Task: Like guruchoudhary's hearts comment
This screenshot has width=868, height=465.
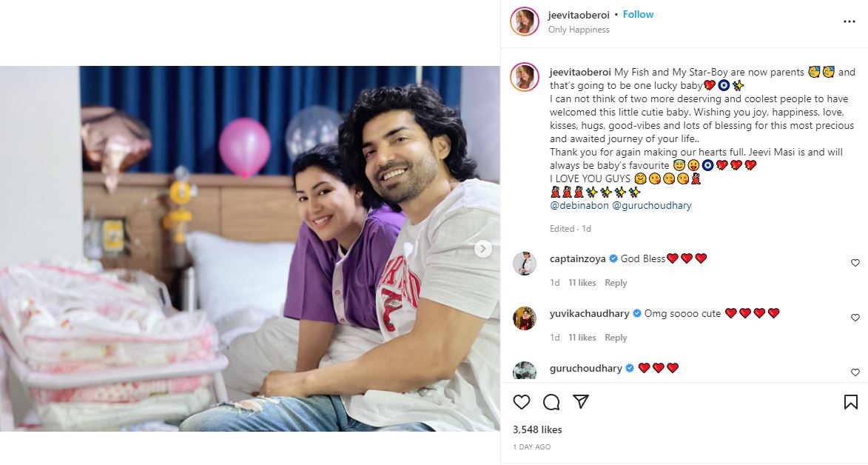Action: coord(855,372)
